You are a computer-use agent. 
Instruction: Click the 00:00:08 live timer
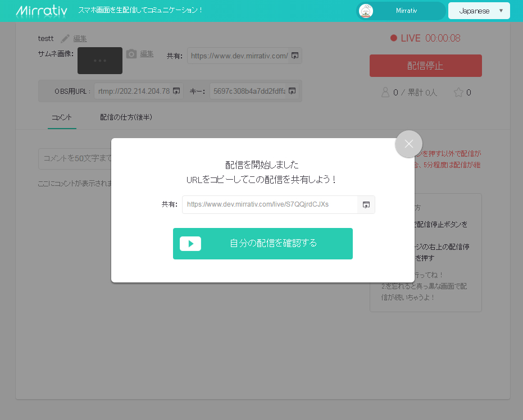tap(443, 38)
